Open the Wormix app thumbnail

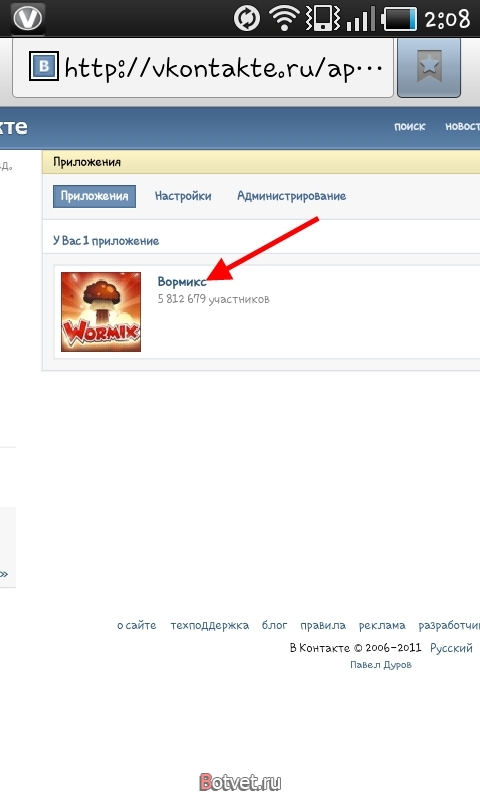pyautogui.click(x=101, y=312)
